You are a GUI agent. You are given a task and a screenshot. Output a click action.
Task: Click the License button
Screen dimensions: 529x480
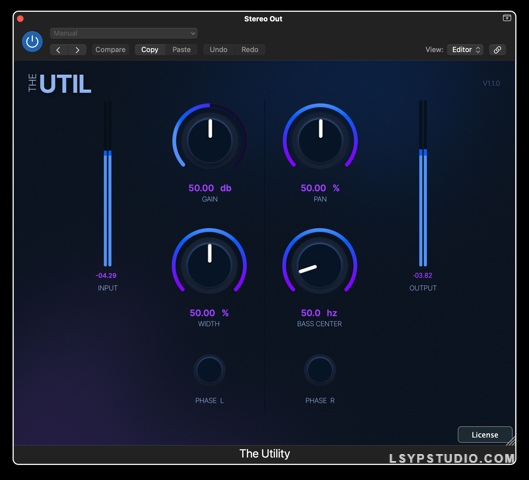485,435
